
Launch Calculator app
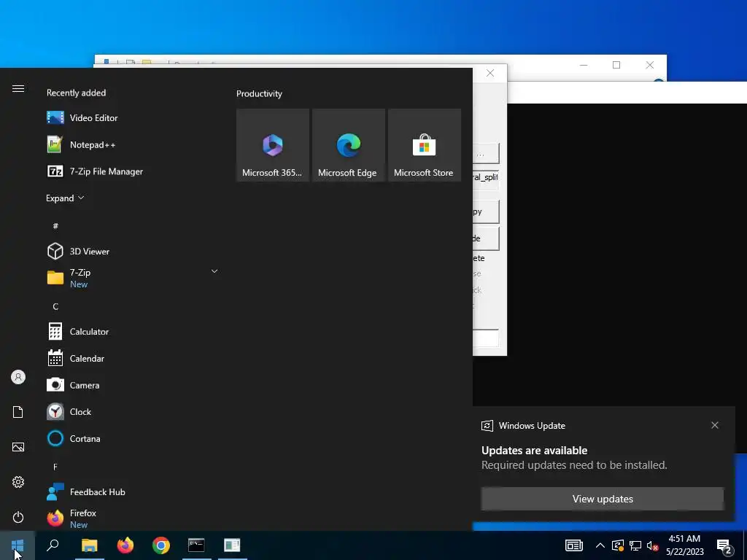[x=133, y=332]
